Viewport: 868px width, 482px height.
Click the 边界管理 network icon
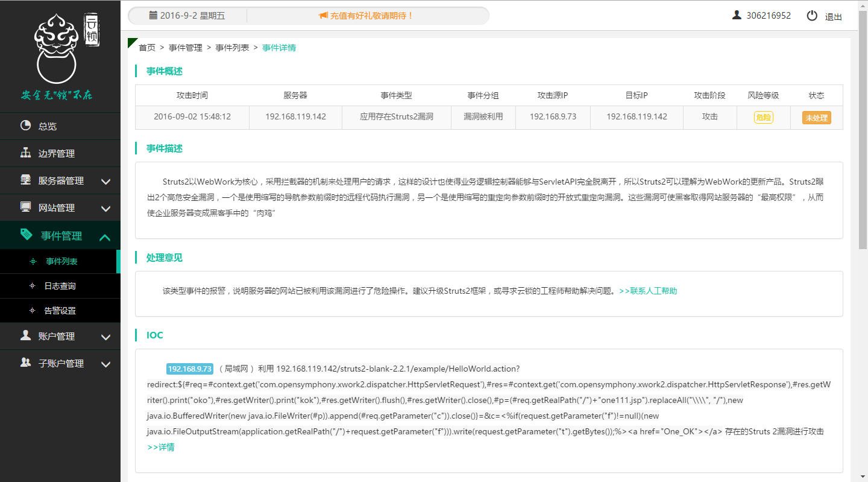pyautogui.click(x=26, y=153)
